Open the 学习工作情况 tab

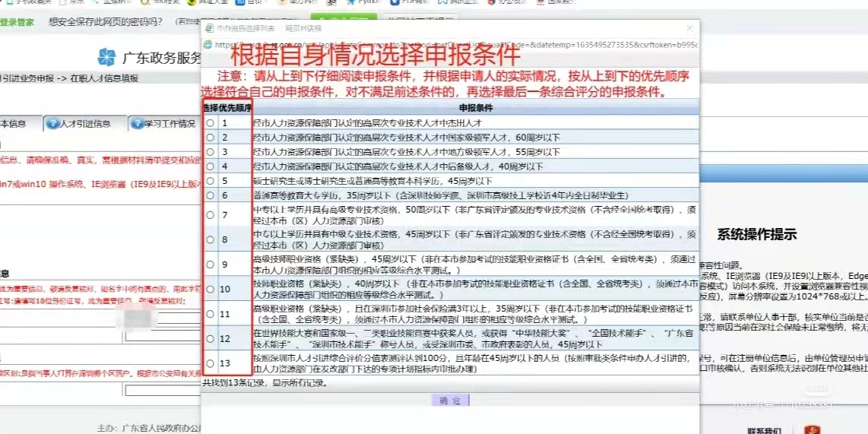tap(170, 123)
